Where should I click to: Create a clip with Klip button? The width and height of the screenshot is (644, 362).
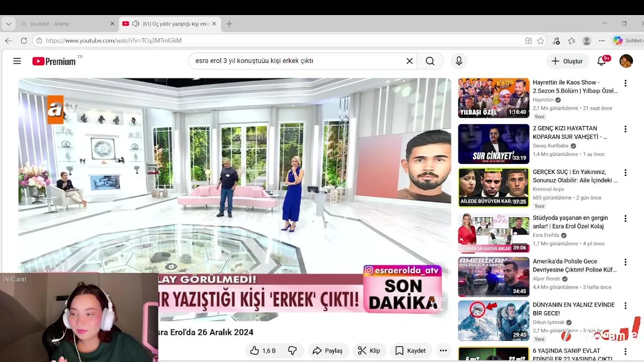click(369, 350)
